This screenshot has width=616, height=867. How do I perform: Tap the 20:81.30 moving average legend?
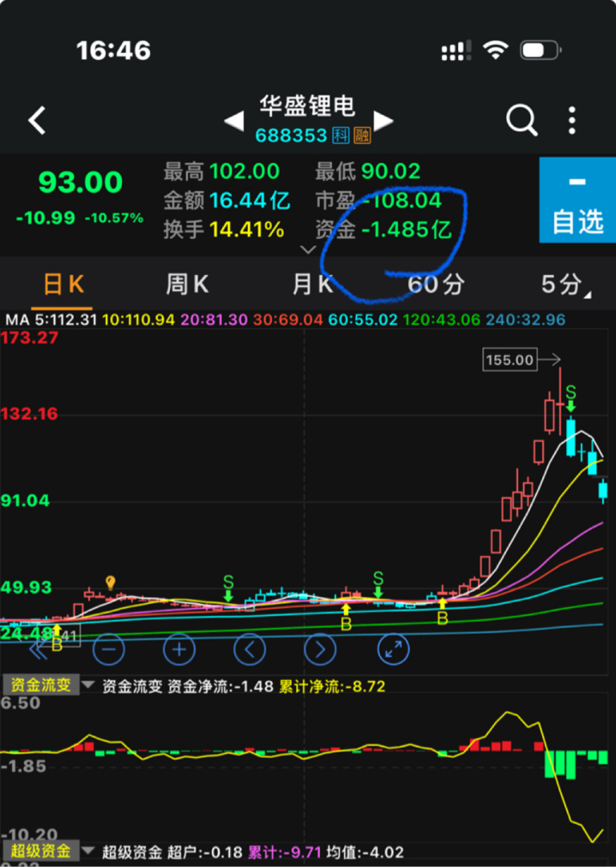point(213,319)
